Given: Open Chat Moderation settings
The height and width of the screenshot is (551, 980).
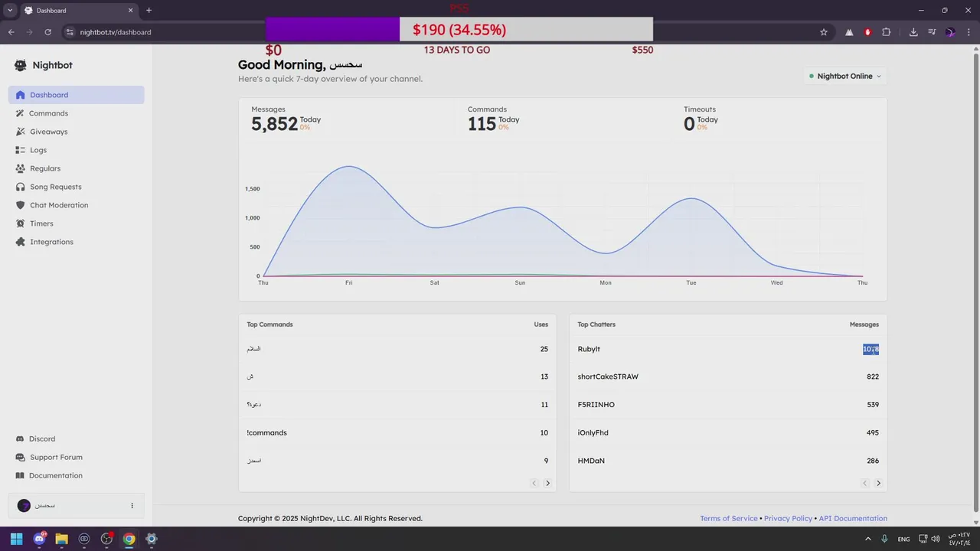Looking at the screenshot, I should (x=76, y=205).
